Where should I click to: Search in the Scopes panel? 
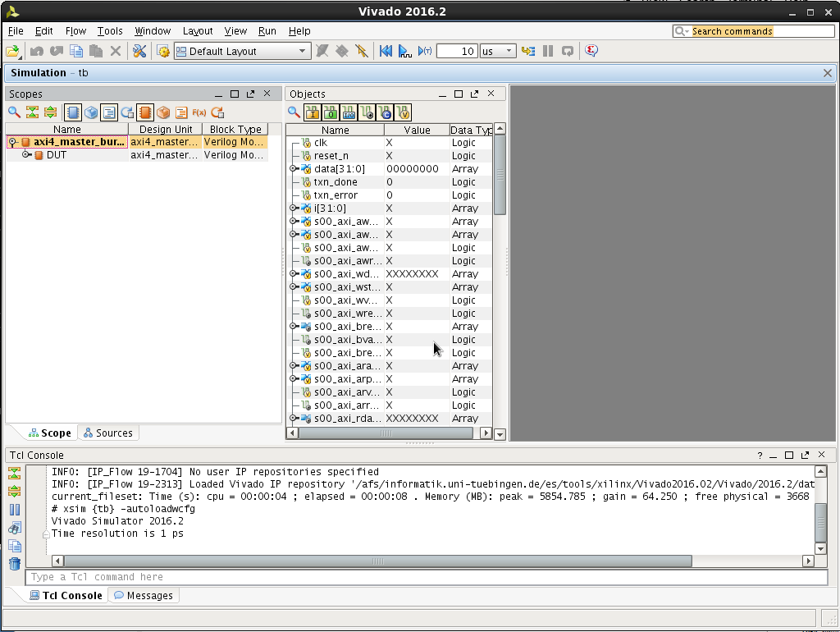tap(15, 112)
